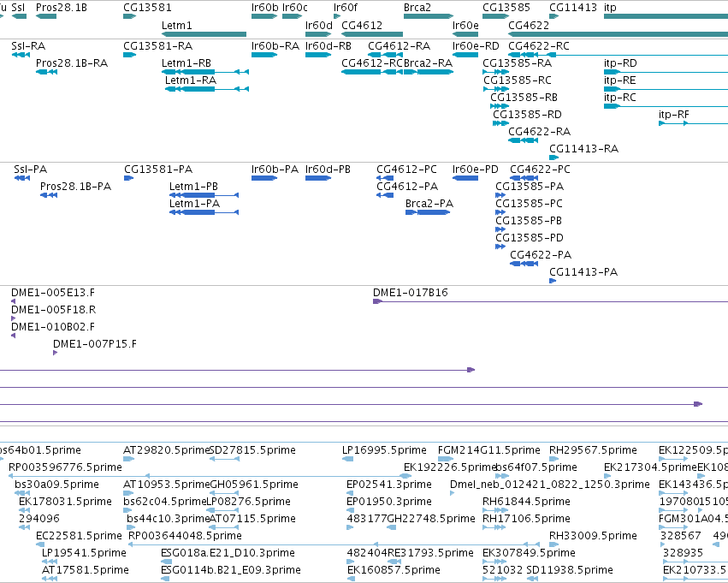Select protein CG4612-PA
The width and height of the screenshot is (728, 583).
click(407, 187)
